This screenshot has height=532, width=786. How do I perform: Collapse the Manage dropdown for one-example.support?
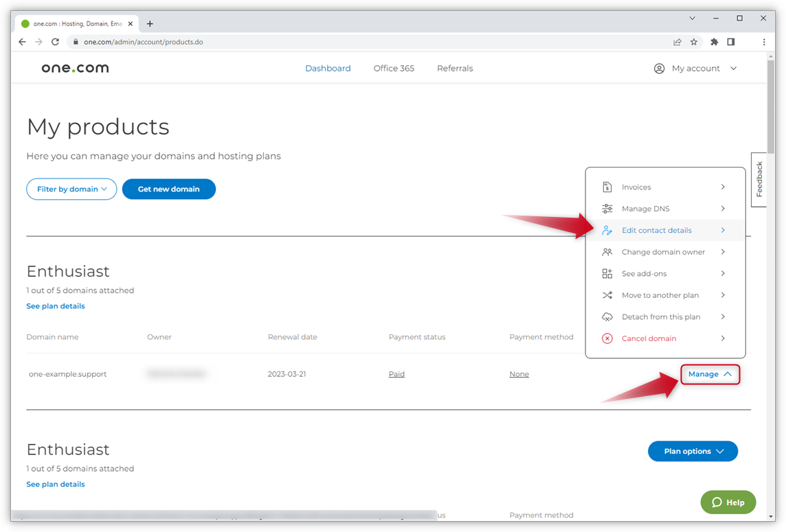tap(710, 374)
